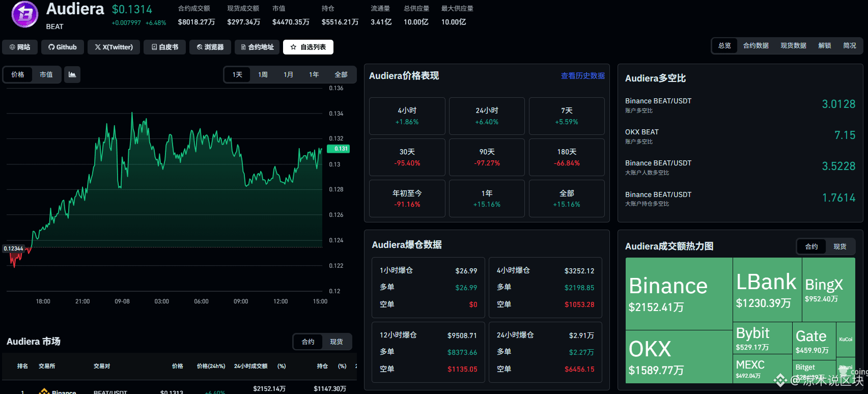868x394 pixels.
Task: Open the 白皮书 whitepaper document button
Action: point(165,47)
